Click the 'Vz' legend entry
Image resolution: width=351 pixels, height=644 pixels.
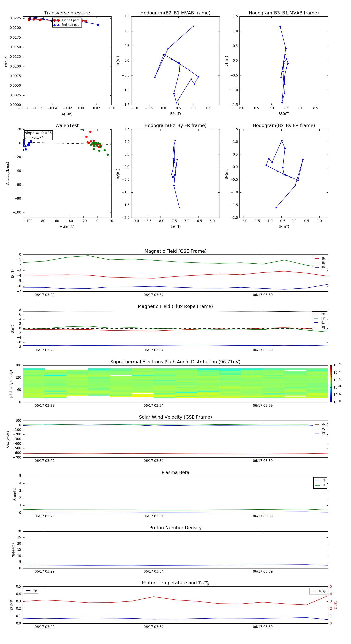pyautogui.click(x=320, y=433)
